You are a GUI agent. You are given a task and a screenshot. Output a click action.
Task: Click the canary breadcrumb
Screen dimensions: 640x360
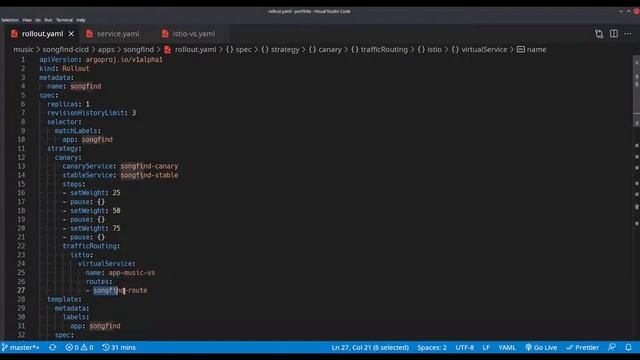325,49
